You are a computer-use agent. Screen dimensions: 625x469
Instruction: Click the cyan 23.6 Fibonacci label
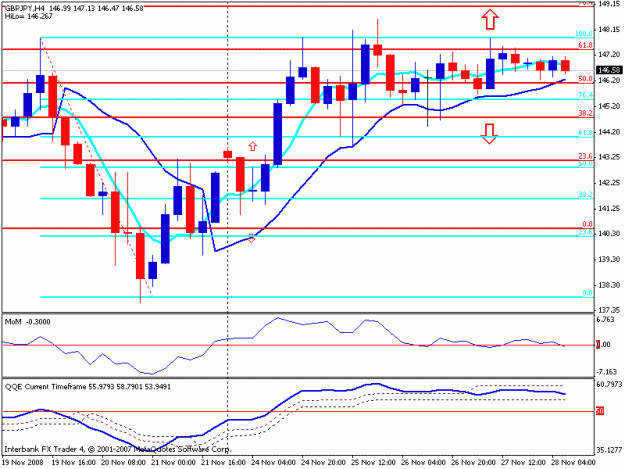click(x=586, y=232)
